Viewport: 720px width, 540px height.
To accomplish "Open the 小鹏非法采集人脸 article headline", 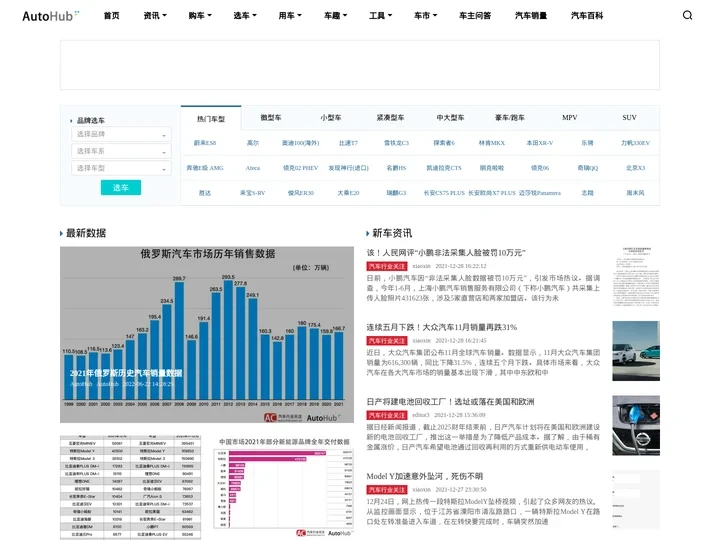I will (445, 253).
